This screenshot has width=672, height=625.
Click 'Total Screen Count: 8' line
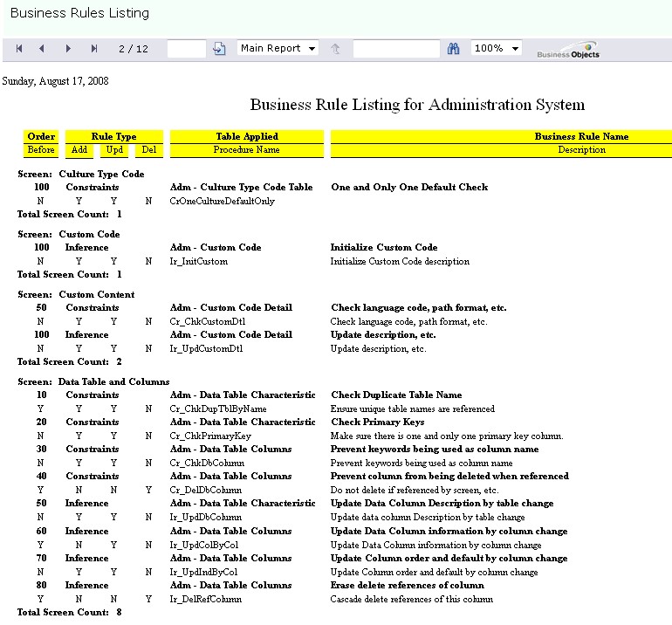click(70, 612)
